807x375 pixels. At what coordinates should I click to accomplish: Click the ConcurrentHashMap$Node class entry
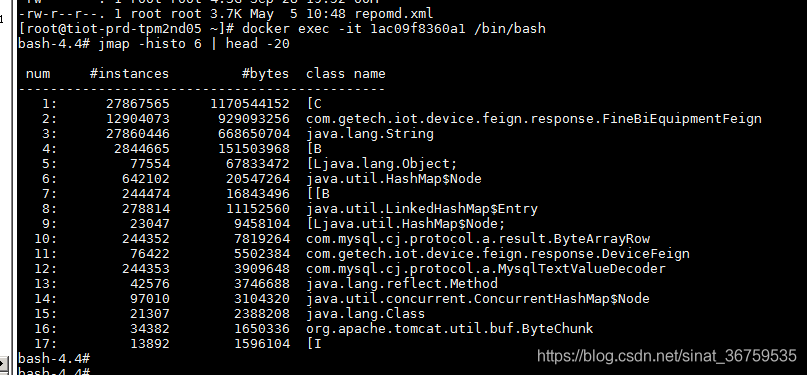(478, 298)
